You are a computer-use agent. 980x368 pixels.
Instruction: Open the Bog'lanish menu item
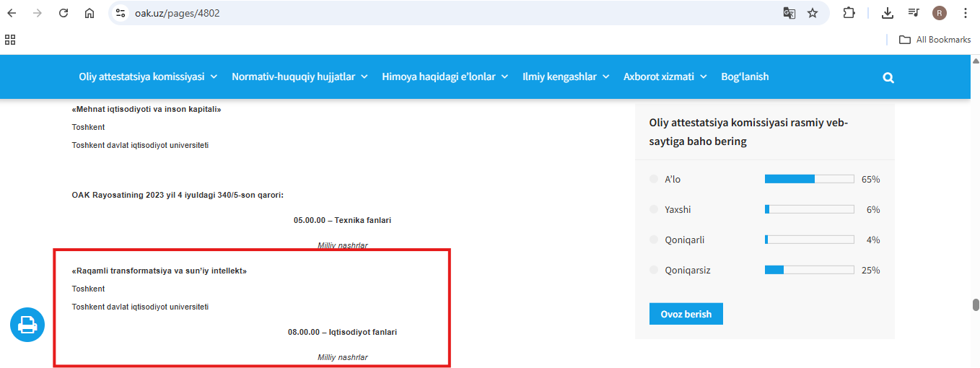745,76
